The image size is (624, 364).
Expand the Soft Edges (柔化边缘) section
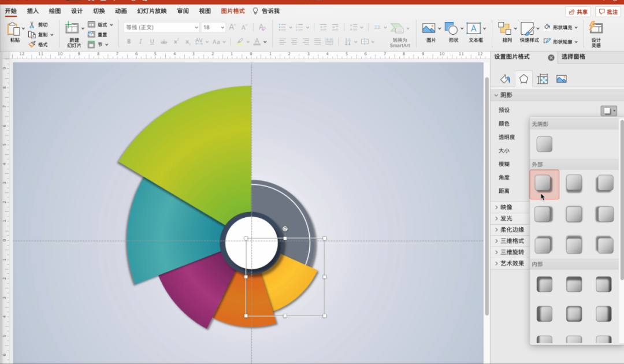point(496,229)
